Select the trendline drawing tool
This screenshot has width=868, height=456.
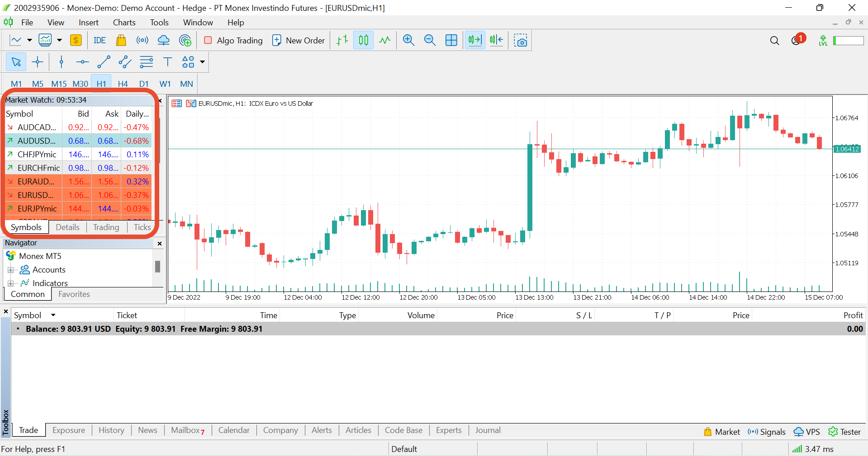click(104, 62)
